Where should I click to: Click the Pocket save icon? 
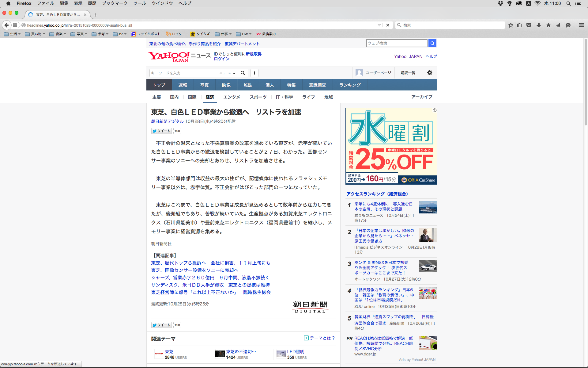[529, 25]
